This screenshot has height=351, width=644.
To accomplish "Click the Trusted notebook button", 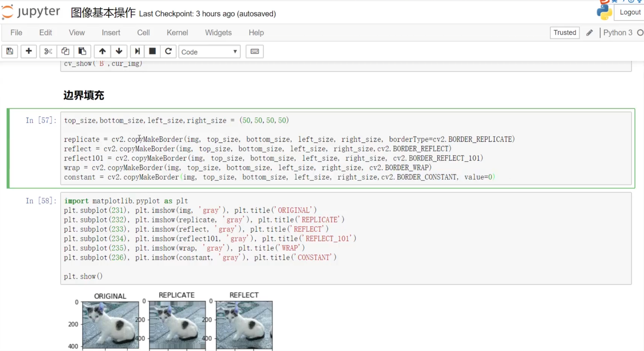I will point(564,33).
